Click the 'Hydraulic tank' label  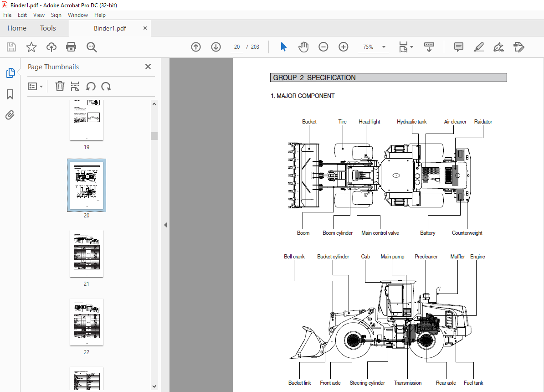pyautogui.click(x=412, y=122)
